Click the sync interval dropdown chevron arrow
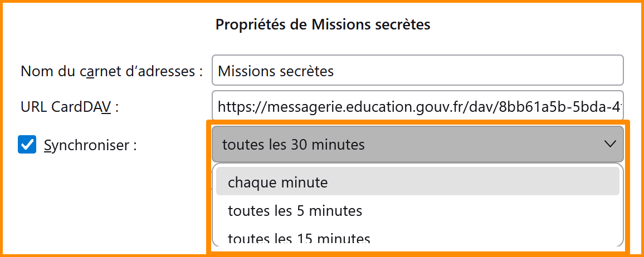 609,145
